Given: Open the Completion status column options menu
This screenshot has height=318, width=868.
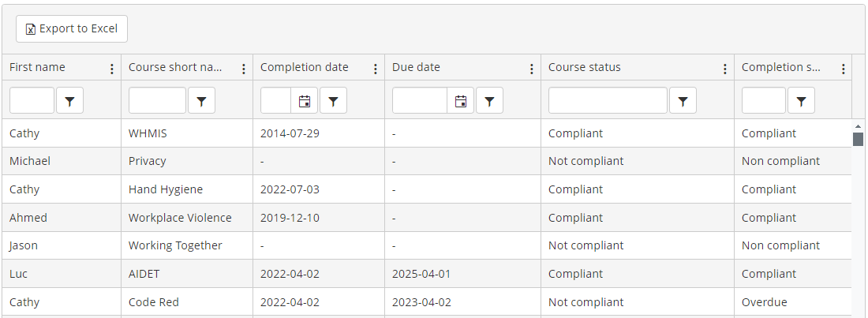Looking at the screenshot, I should pos(844,69).
